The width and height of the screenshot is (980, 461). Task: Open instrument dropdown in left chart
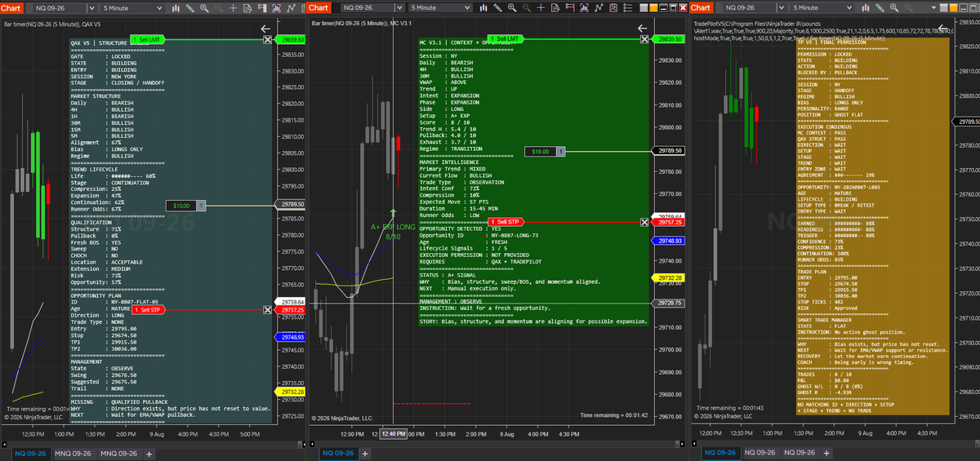(91, 7)
